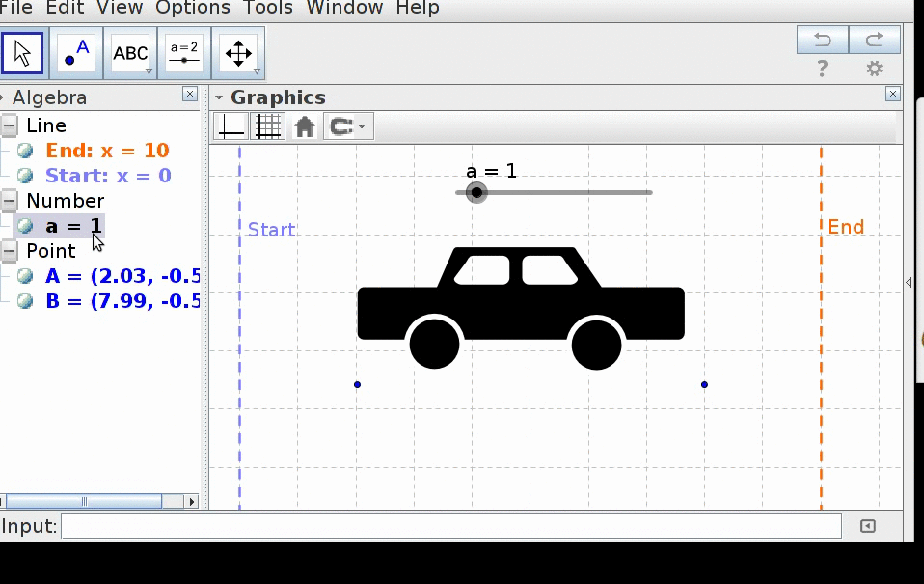Screen dimensions: 924x584
Task: Hide point A using its visibility bullet
Action: coord(25,277)
